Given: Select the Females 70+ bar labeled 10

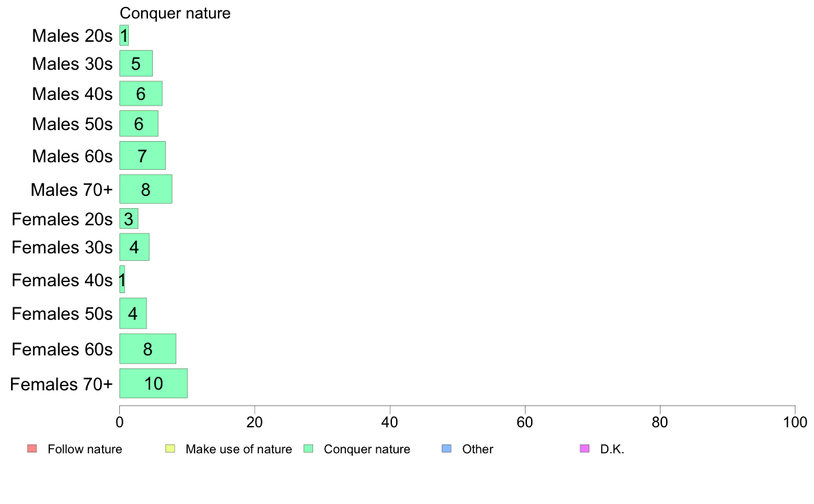Looking at the screenshot, I should tap(153, 383).
